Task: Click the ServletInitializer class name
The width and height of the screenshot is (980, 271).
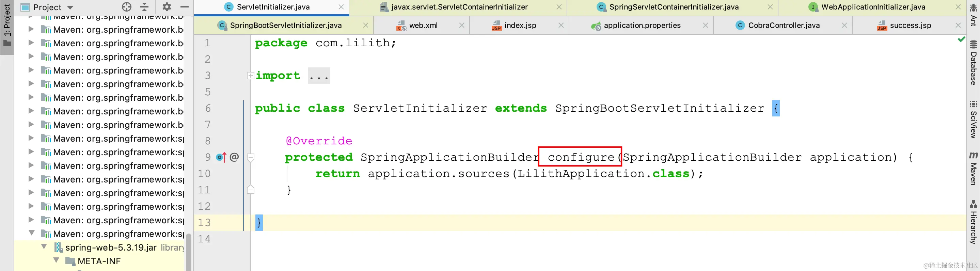Action: [420, 109]
